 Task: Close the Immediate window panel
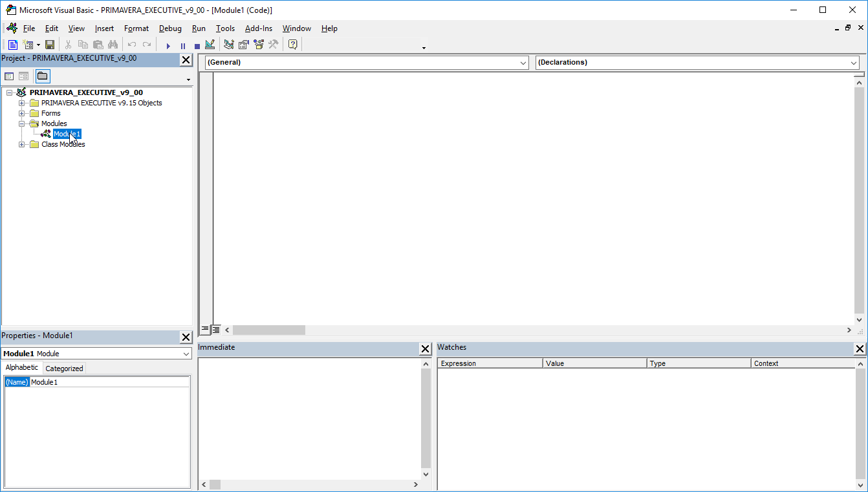[x=425, y=349]
